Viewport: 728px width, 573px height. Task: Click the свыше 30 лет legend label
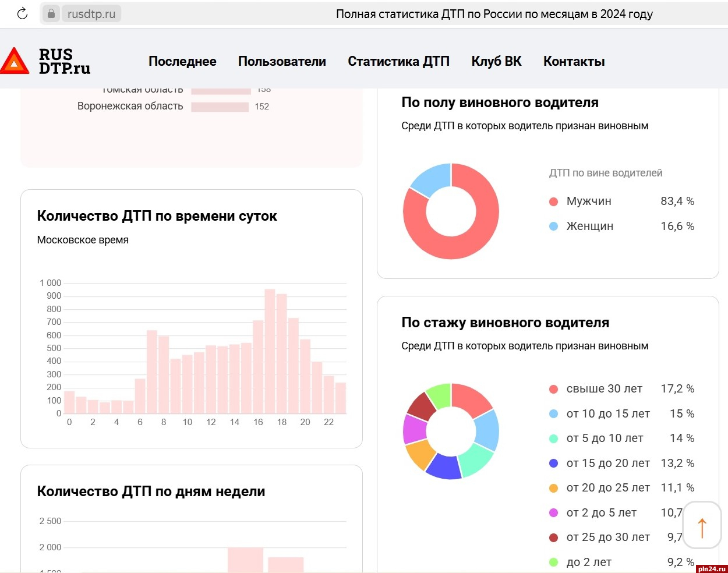(605, 389)
